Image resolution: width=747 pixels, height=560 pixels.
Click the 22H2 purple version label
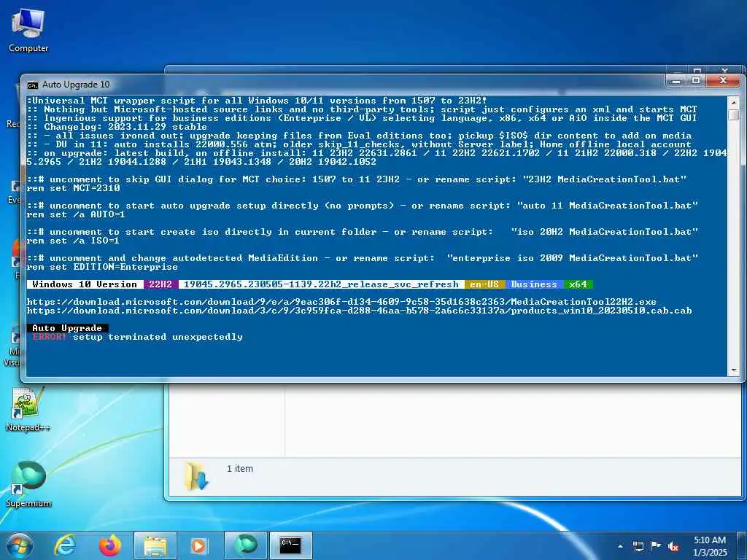coord(160,284)
